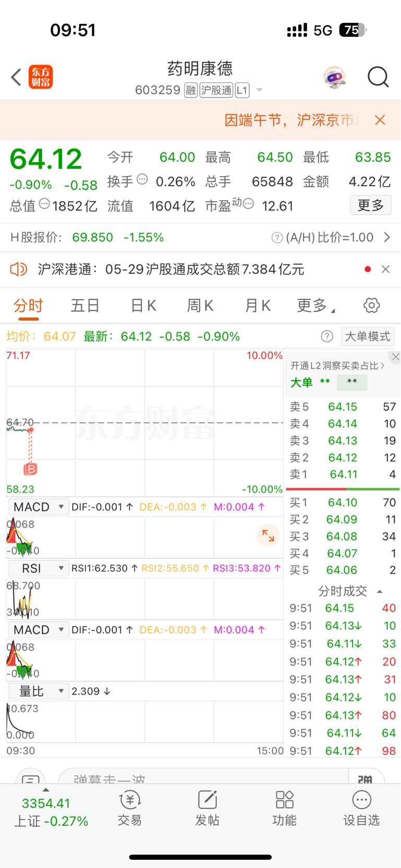The width and height of the screenshot is (401, 868).
Task: Close the 端午节 notice banner
Action: tap(380, 120)
